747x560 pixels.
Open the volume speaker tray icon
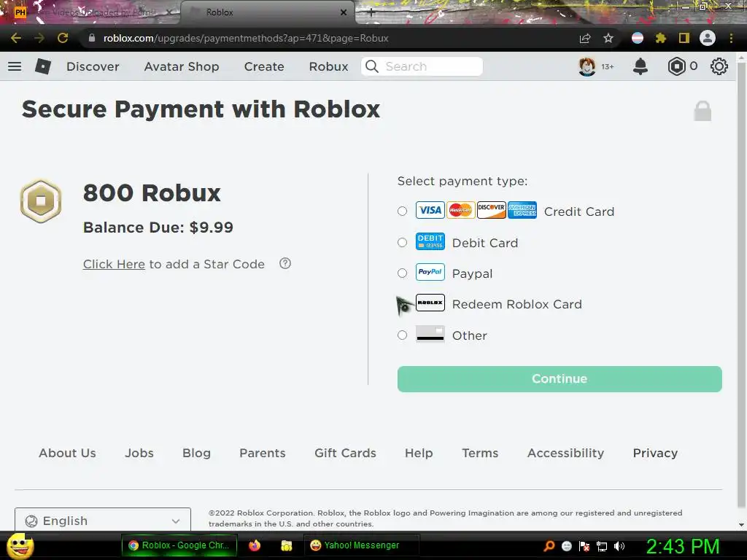coord(619,545)
